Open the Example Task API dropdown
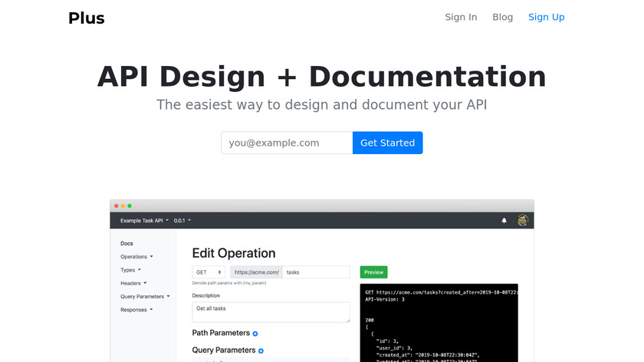The image size is (644, 362). 144,221
